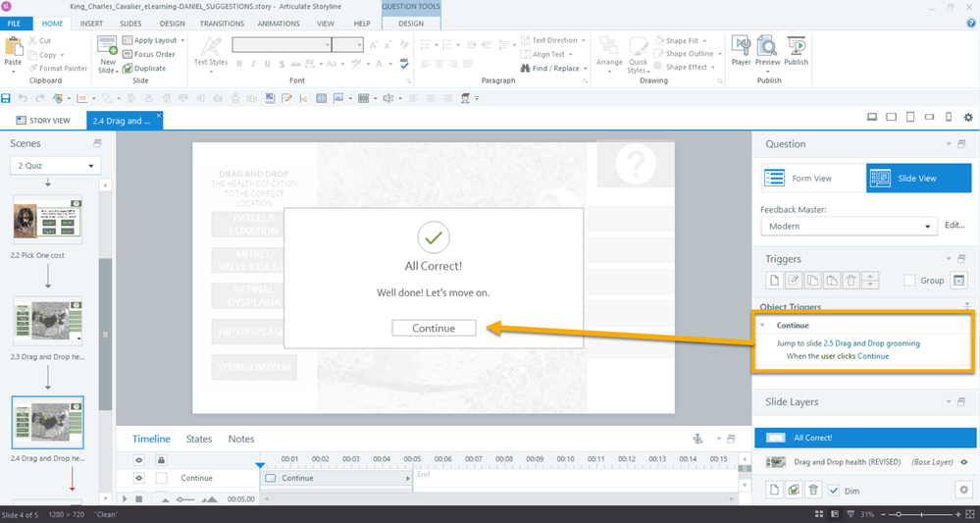Open the Feedback Master dropdown
This screenshot has width=980, height=523.
849,227
